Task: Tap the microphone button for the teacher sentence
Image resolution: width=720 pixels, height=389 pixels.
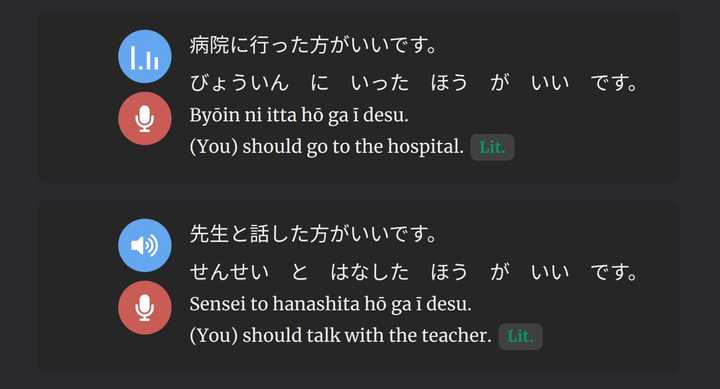Action: pyautogui.click(x=145, y=308)
